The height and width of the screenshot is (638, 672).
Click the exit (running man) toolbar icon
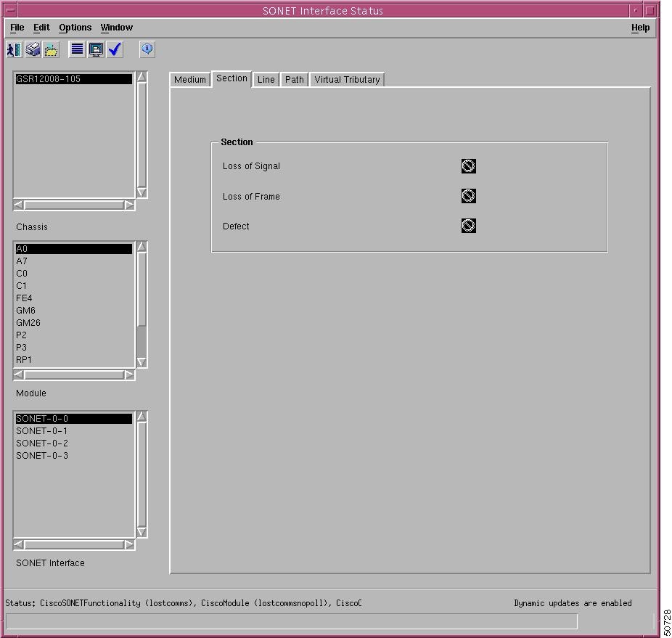14,50
